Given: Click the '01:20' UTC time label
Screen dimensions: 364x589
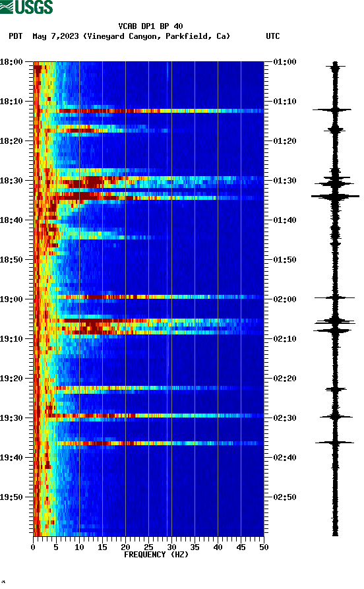Looking at the screenshot, I should pyautogui.click(x=285, y=141).
